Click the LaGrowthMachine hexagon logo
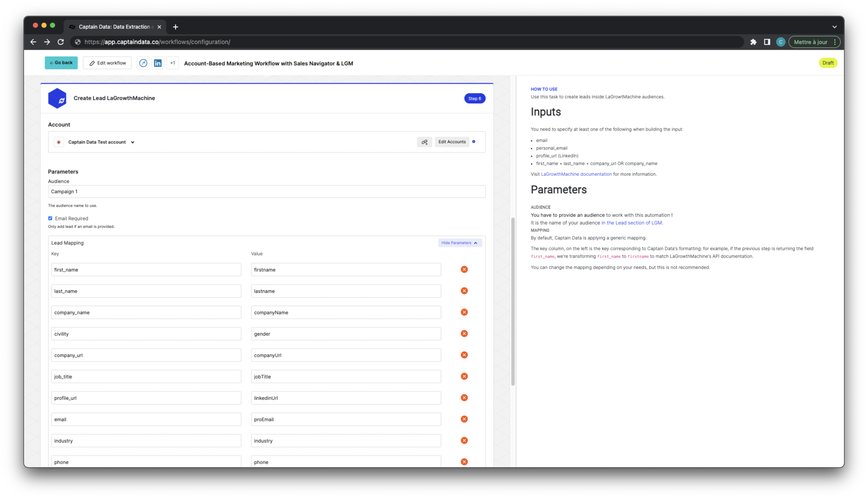The image size is (868, 499). pos(57,98)
